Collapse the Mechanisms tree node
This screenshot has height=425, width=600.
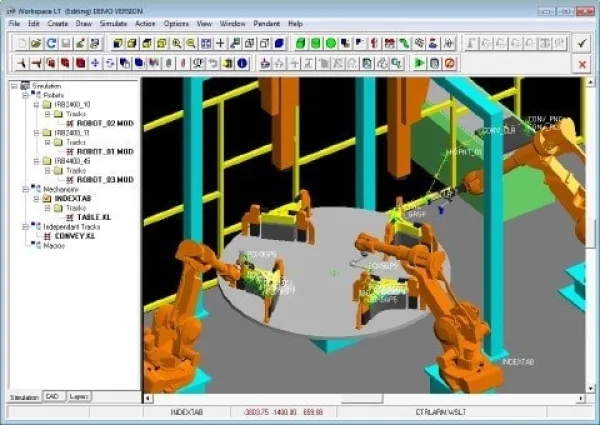pyautogui.click(x=25, y=189)
